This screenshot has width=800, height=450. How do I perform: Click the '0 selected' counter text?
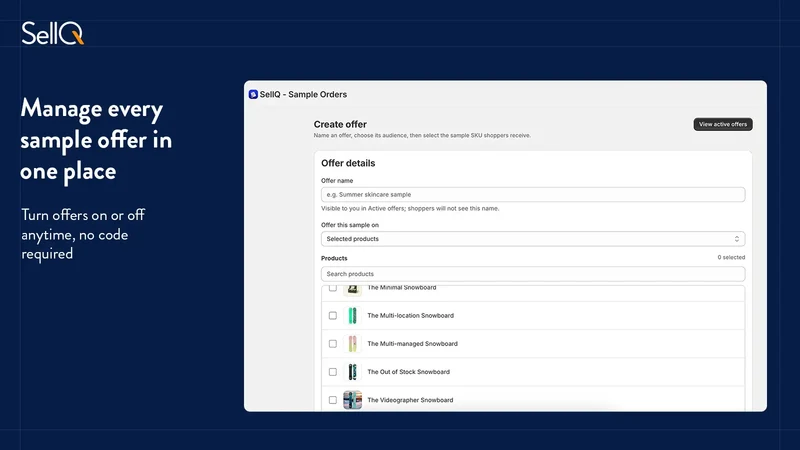point(731,258)
